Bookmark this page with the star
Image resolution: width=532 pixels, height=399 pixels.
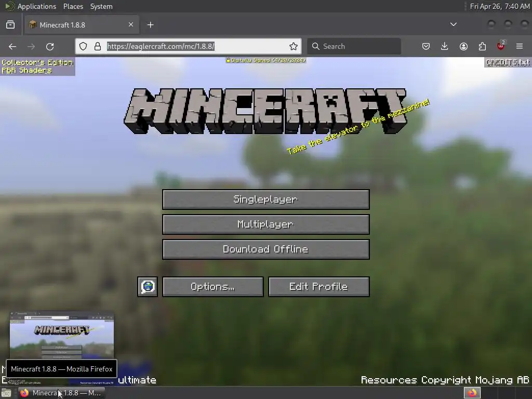click(x=294, y=46)
